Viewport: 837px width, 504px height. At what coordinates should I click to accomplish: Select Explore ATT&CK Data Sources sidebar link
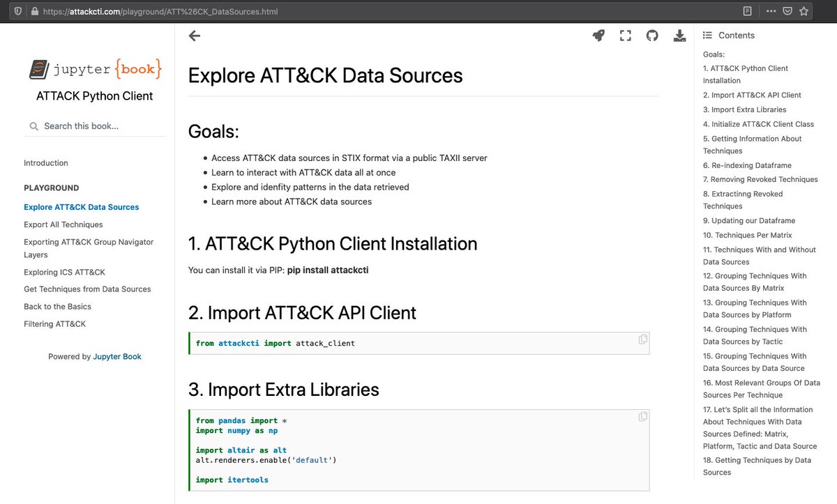tap(82, 207)
